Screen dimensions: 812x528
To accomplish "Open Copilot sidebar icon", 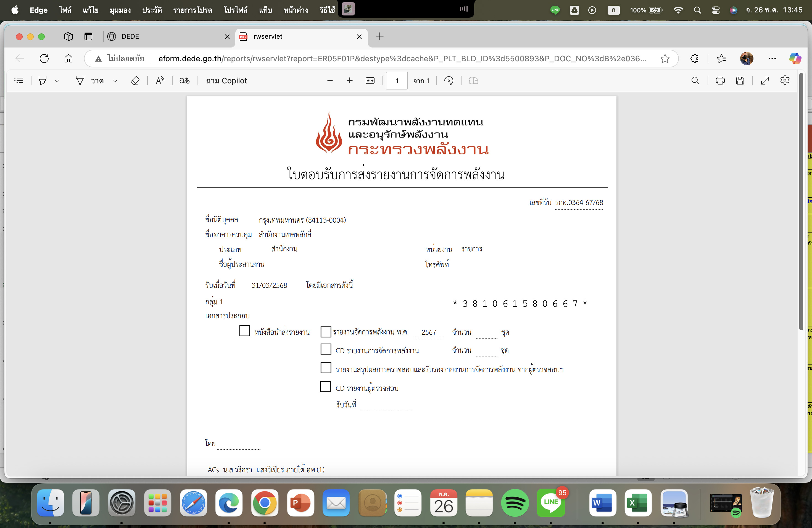I will 795,58.
